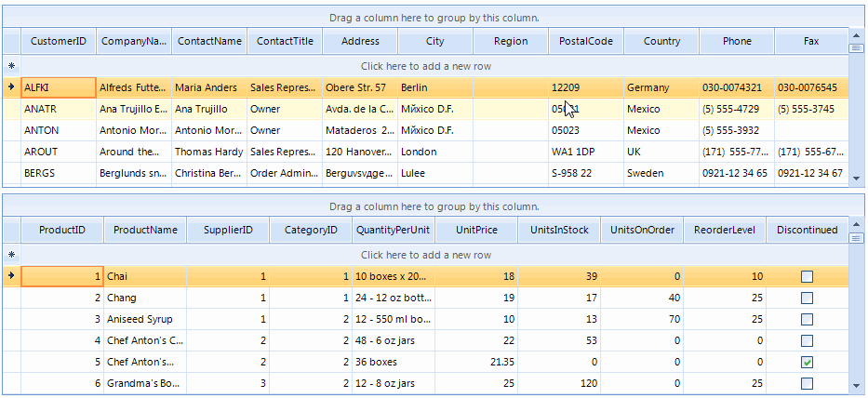Click the Chai product name cell
Image resolution: width=868 pixels, height=398 pixels.
(x=145, y=276)
